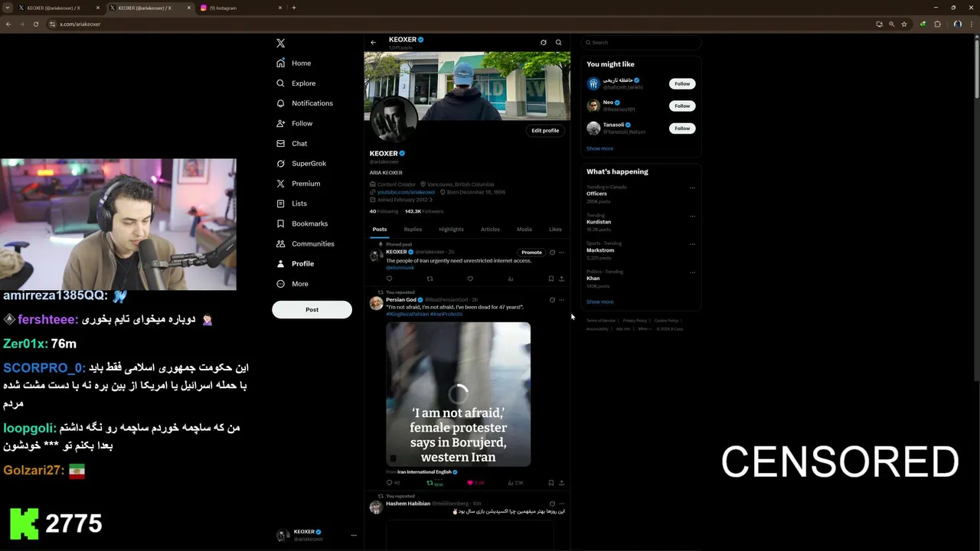Unlike the Persian God post
Image resolution: width=980 pixels, height=551 pixels.
475,483
